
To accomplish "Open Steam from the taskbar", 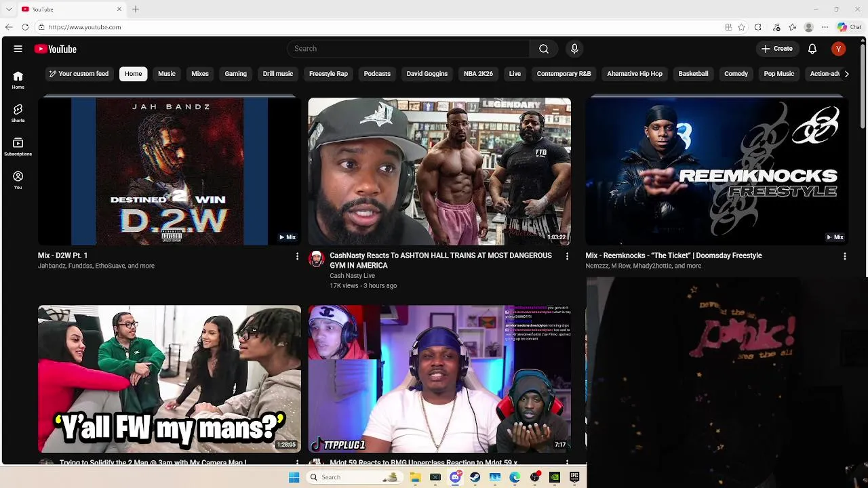I will click(x=475, y=477).
